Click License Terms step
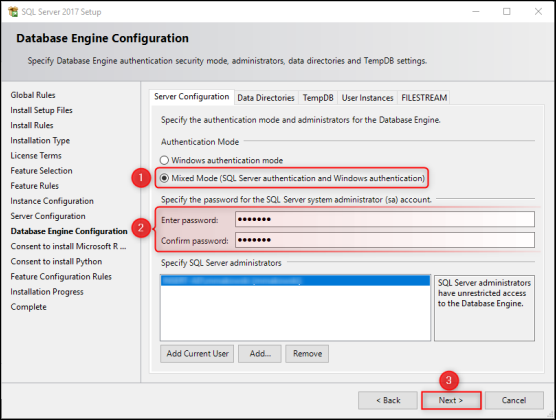 [x=36, y=156]
